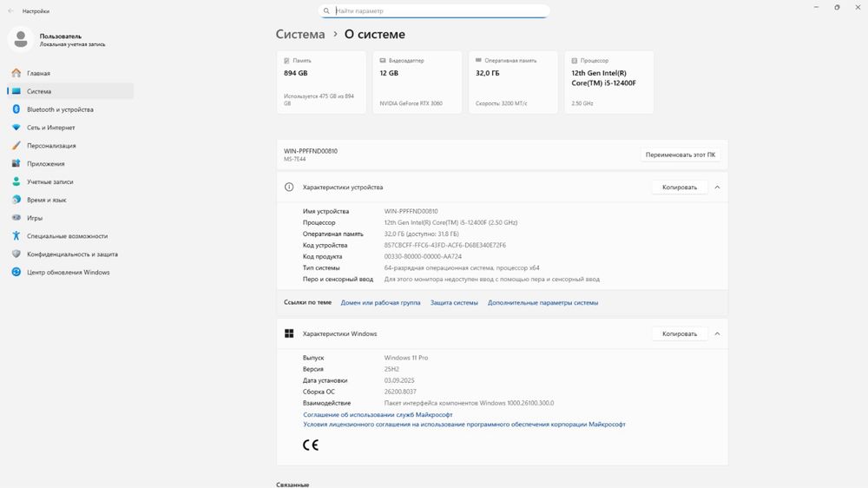Open the Приложения section

[x=45, y=164]
